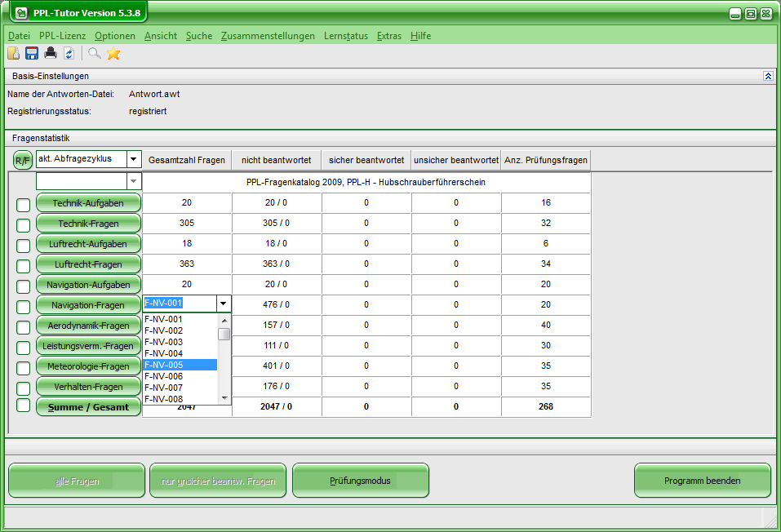Collapse the F-NV-001 combo box arrow

click(224, 303)
